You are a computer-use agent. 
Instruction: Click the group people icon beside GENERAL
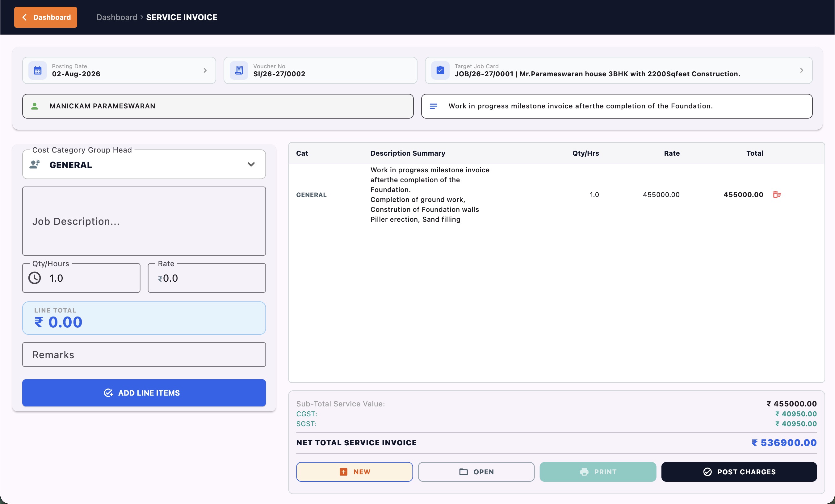tap(35, 165)
